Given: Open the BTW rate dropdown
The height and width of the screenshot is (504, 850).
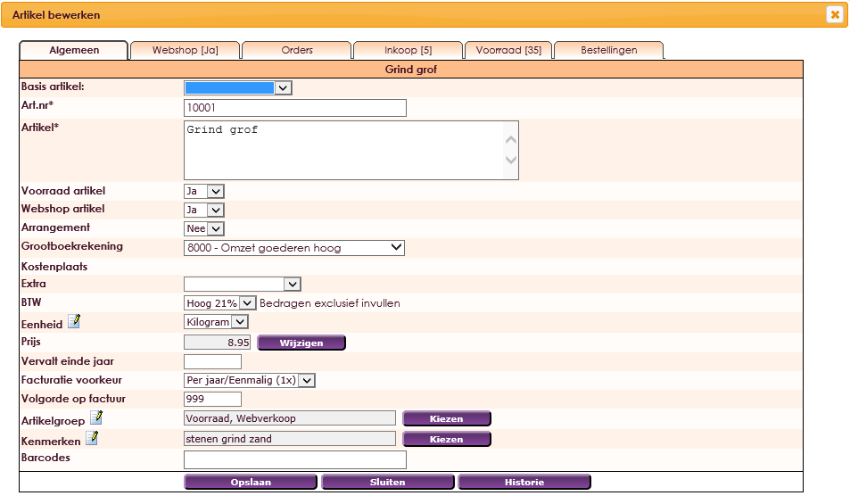Looking at the screenshot, I should (219, 303).
